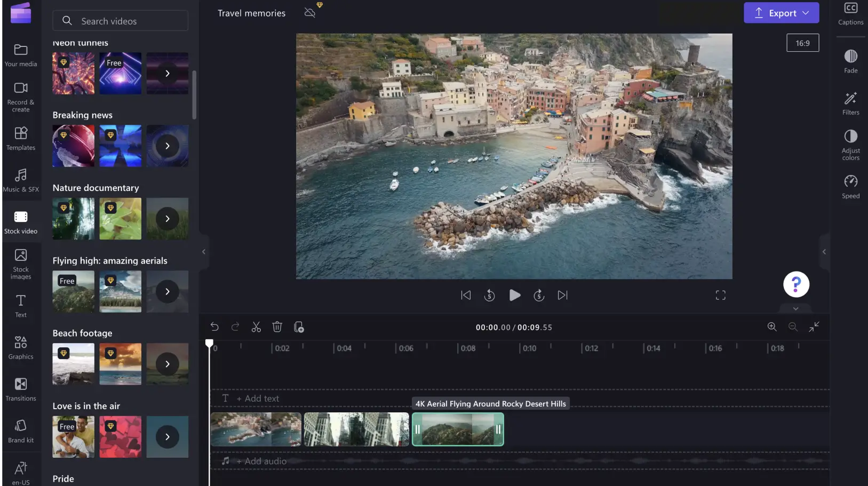Open the Templates panel
The width and height of the screenshot is (868, 486).
point(21,139)
